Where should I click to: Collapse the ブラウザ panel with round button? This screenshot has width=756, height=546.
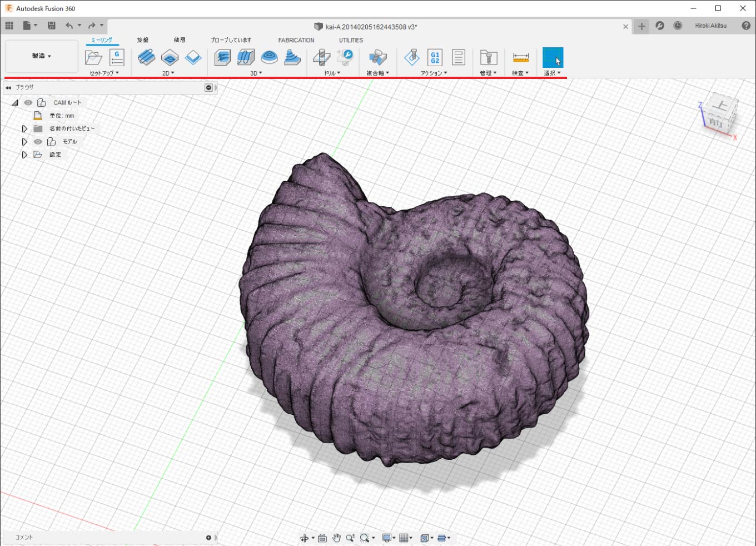click(208, 87)
